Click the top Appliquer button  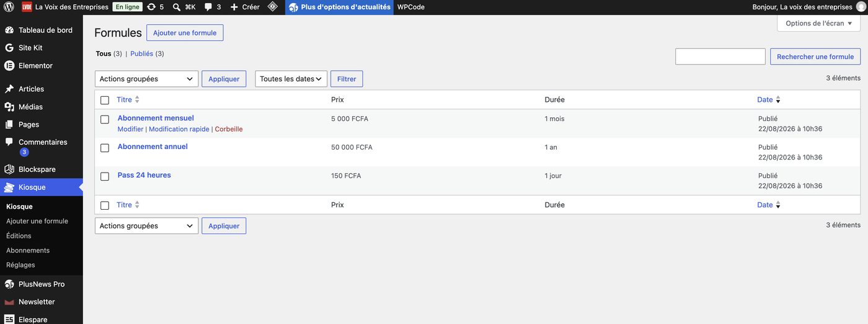tap(224, 79)
